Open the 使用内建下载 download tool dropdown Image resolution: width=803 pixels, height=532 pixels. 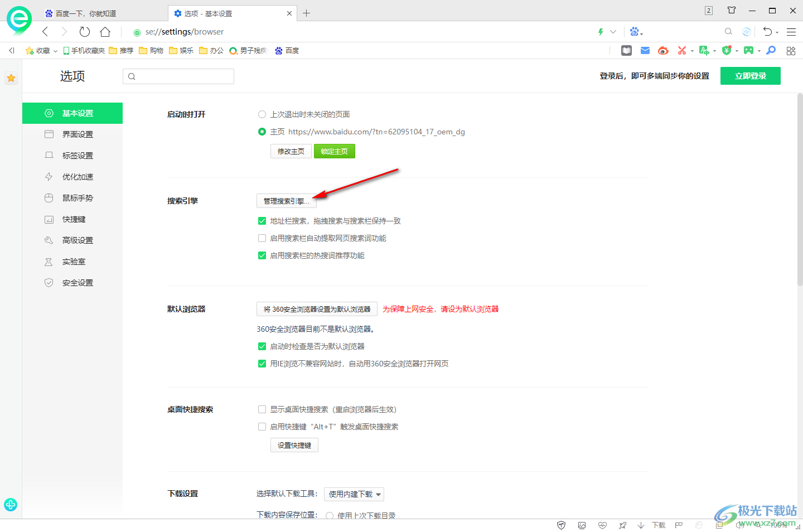coord(354,494)
